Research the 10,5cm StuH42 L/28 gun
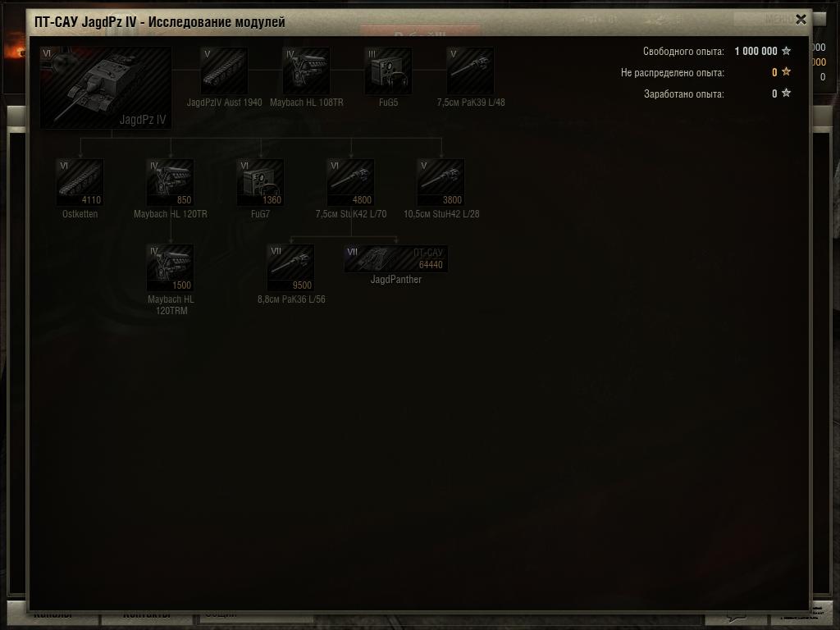840x630 pixels. pos(441,182)
